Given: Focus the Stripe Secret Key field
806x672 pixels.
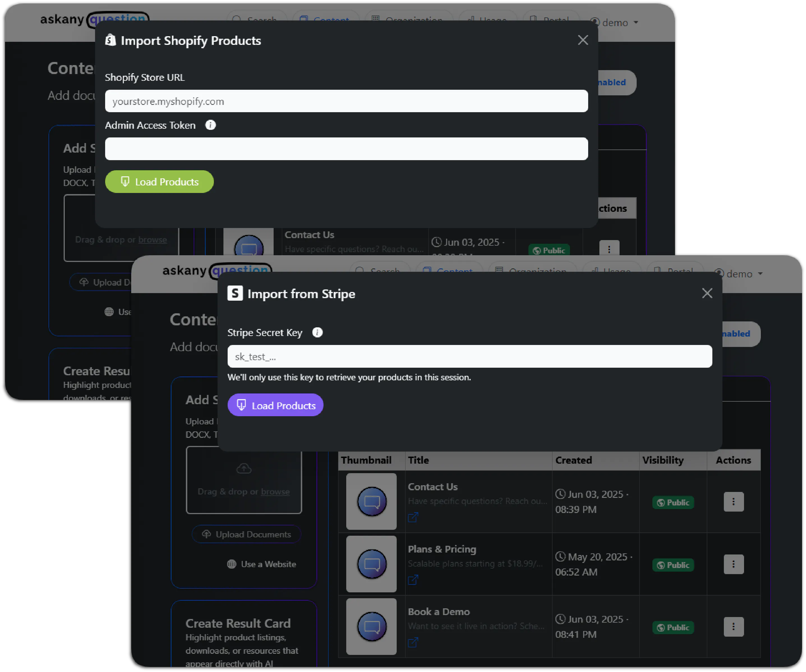Looking at the screenshot, I should click(470, 356).
